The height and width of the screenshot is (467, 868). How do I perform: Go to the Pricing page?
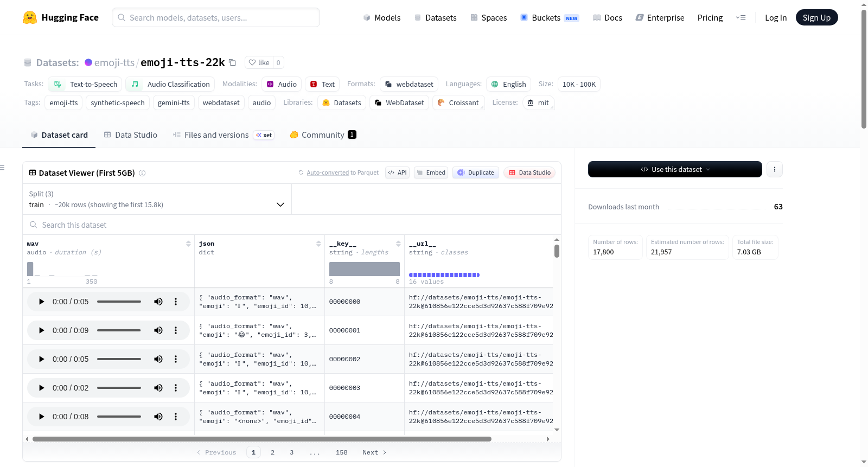710,18
